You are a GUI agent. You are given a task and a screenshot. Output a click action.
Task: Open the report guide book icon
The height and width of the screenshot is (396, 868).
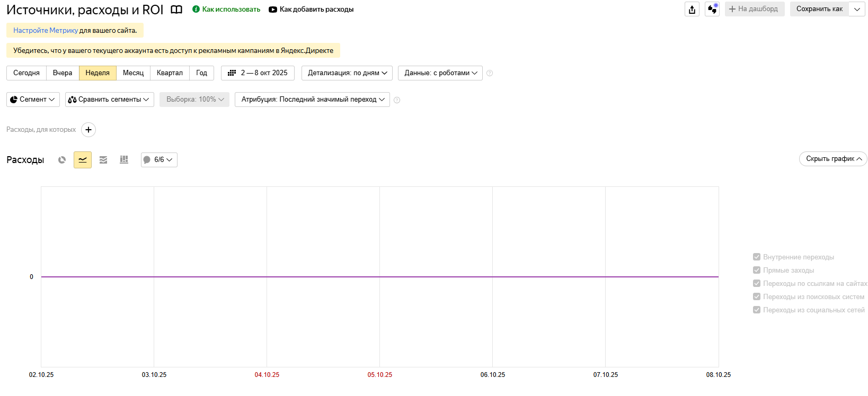tap(176, 10)
